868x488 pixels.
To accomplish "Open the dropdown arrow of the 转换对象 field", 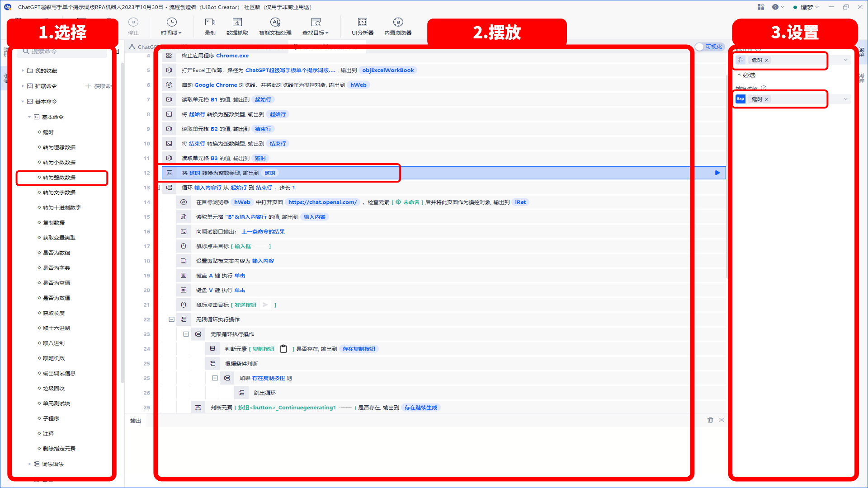I will (x=846, y=99).
